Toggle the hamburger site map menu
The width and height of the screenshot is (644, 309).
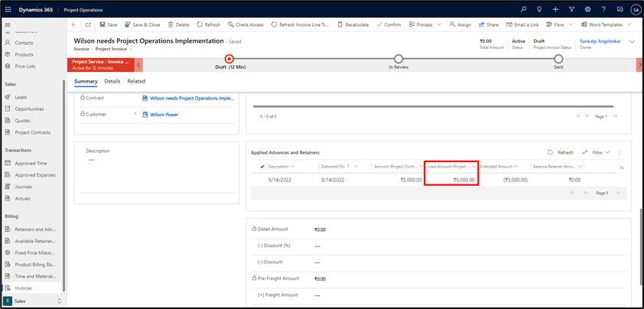click(x=8, y=24)
